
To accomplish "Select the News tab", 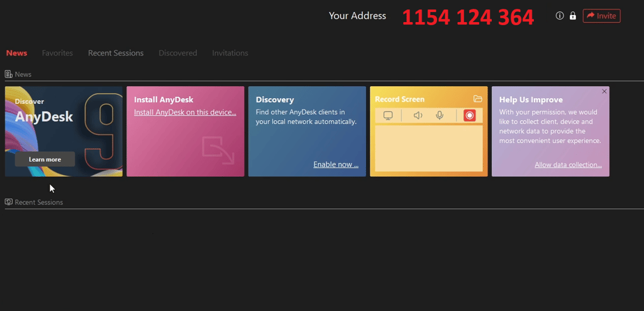I will coord(17,53).
